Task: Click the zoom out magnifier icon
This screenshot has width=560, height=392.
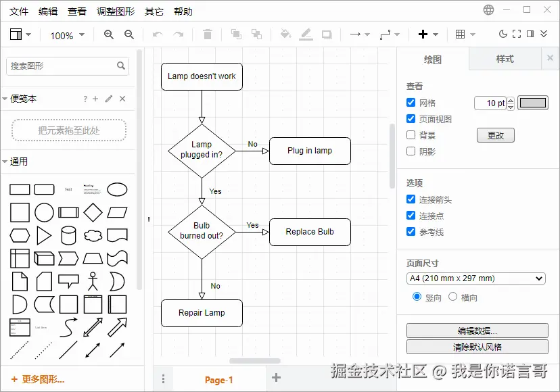Action: pos(129,34)
